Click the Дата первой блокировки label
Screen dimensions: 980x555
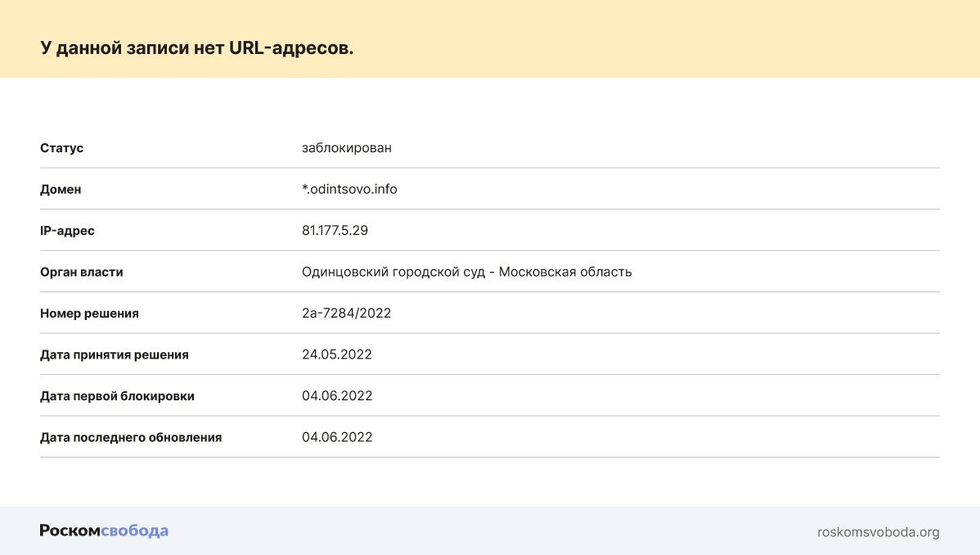click(x=117, y=396)
